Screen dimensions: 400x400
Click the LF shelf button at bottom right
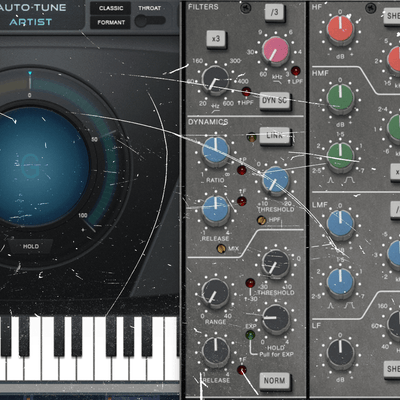pyautogui.click(x=392, y=369)
